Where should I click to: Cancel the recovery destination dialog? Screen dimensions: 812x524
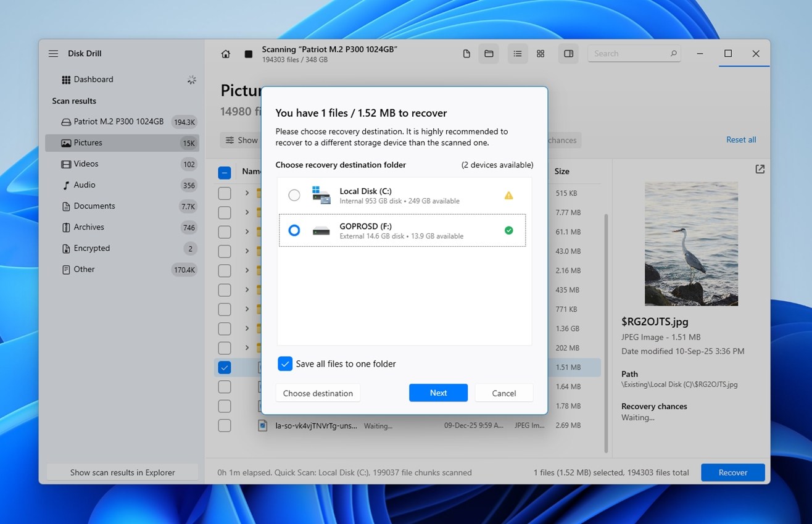coord(503,393)
